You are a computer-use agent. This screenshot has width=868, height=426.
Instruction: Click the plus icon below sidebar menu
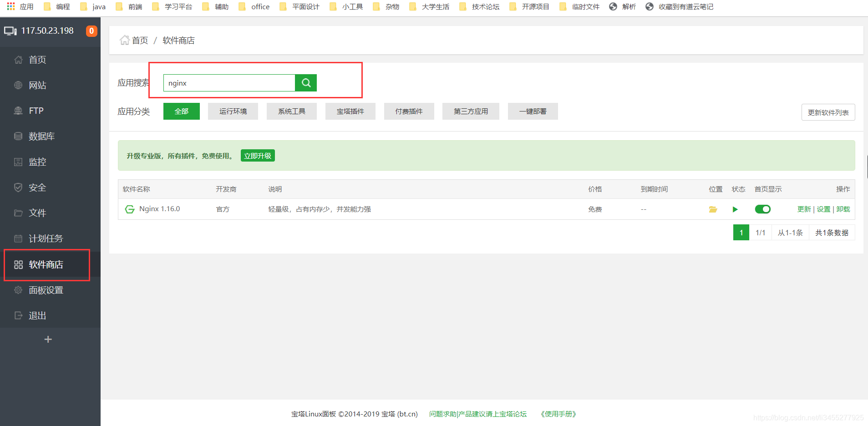pos(48,340)
